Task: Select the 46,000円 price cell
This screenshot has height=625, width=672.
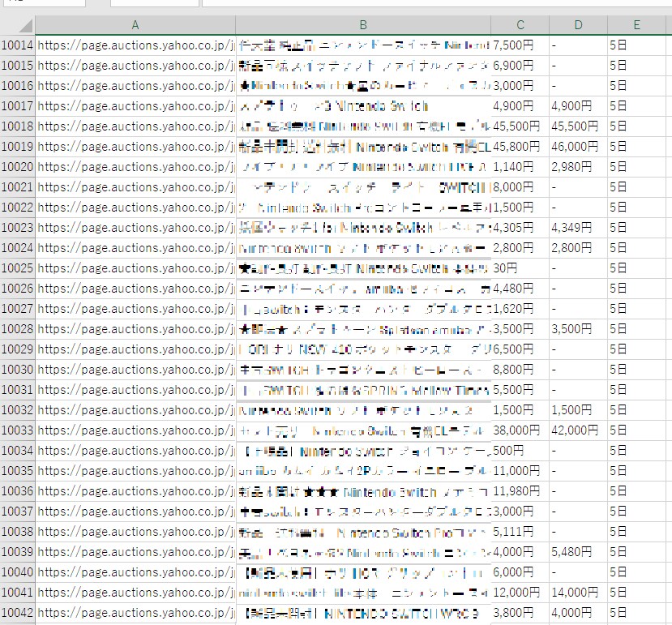Action: [578, 147]
